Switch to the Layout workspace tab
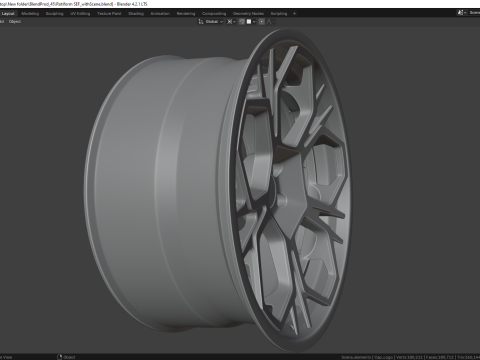This screenshot has width=480, height=360. (8, 14)
